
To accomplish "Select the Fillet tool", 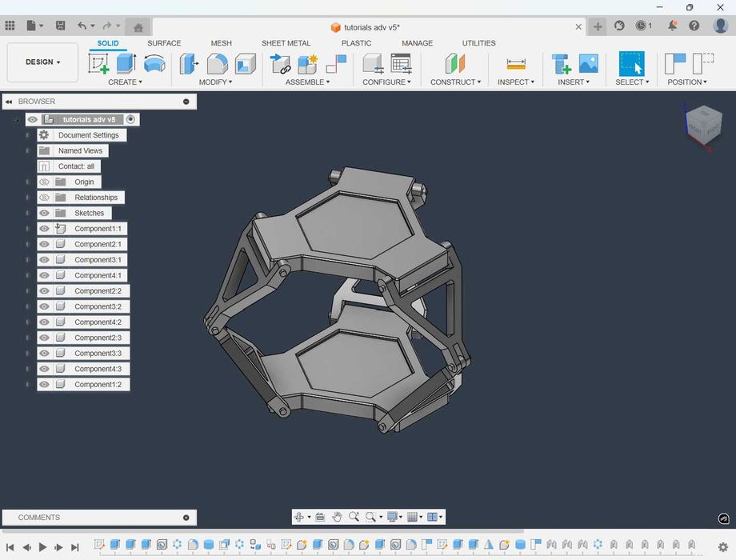I will pyautogui.click(x=217, y=63).
